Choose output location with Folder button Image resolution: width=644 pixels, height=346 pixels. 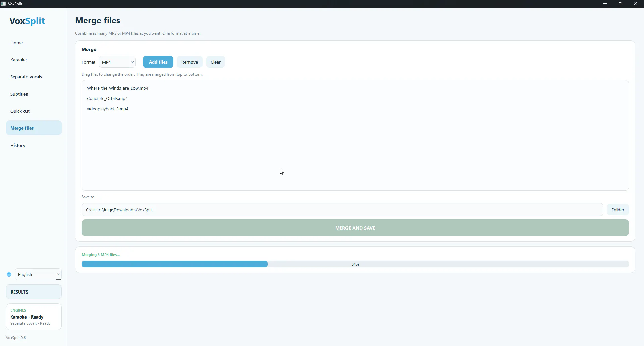coord(618,210)
